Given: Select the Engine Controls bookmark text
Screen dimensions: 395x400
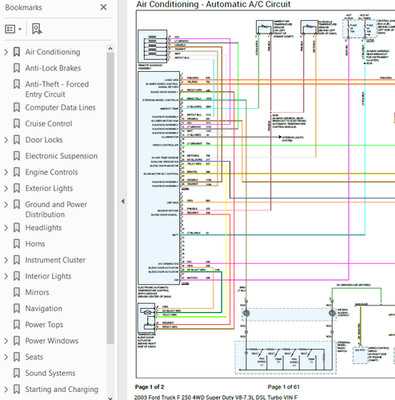Looking at the screenshot, I should click(51, 172).
